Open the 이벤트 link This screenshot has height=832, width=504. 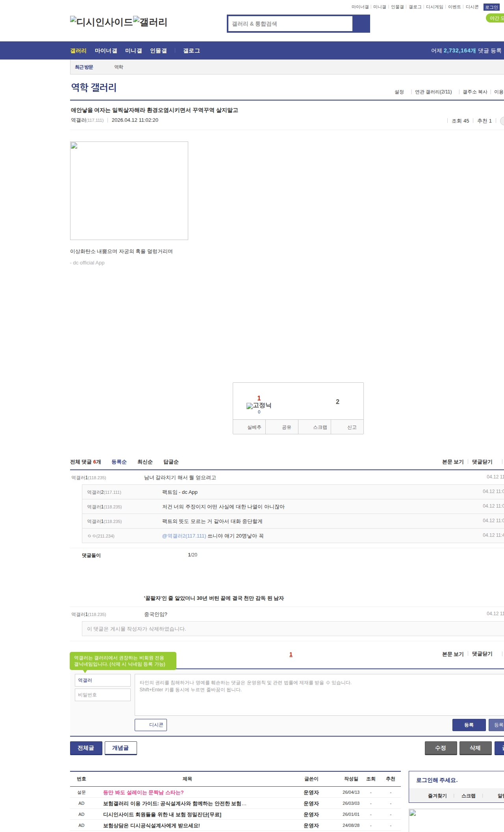click(x=454, y=7)
